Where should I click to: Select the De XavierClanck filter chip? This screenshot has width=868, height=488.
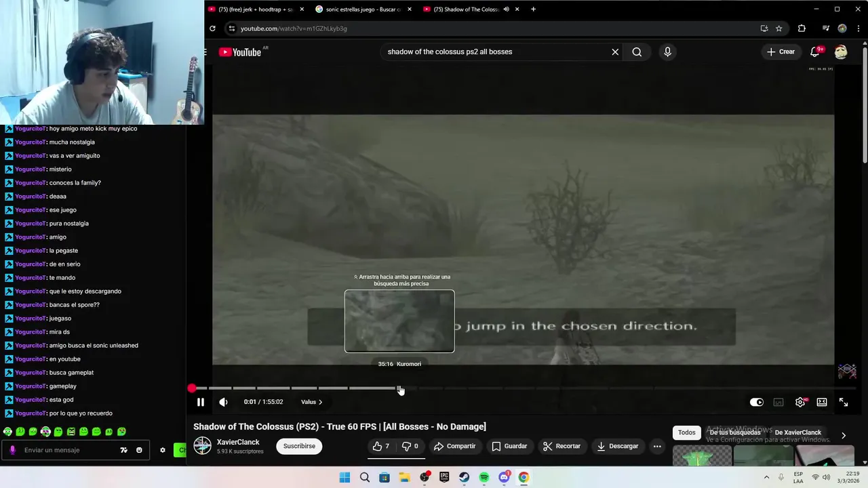[797, 432]
